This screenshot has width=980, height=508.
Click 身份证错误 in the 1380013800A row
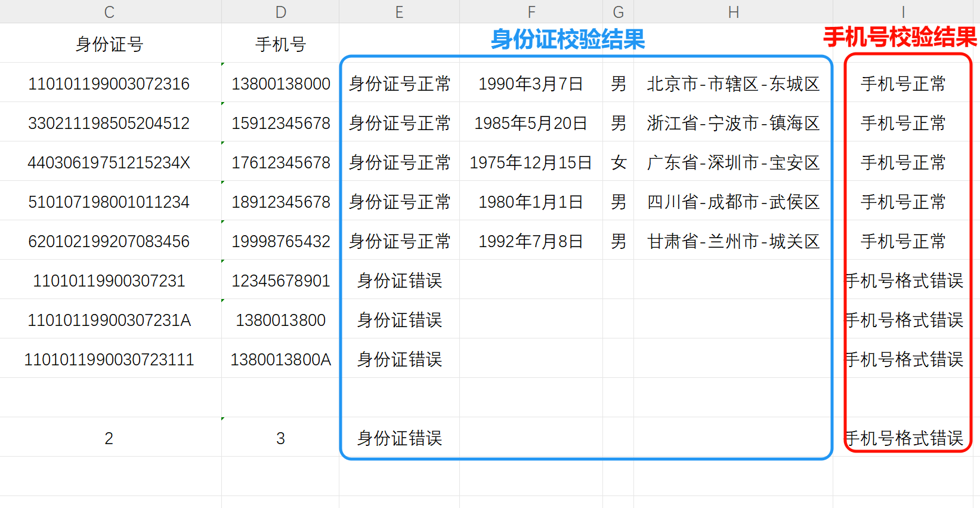400,359
